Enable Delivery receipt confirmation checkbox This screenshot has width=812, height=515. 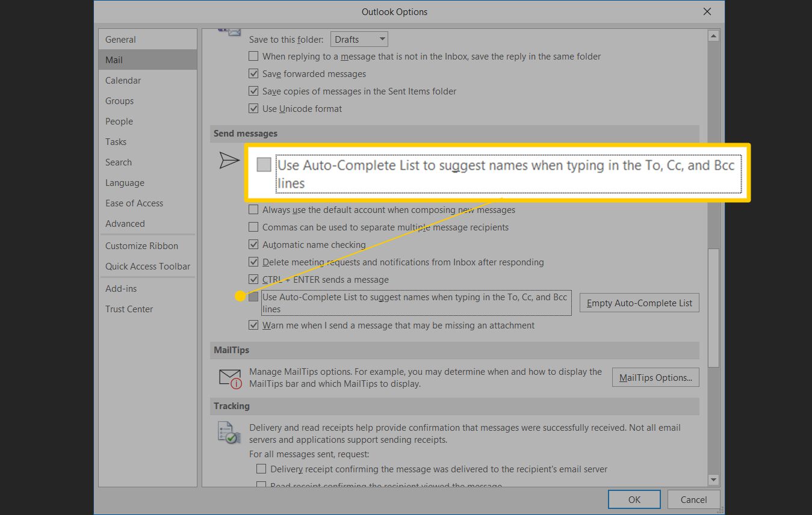coord(261,469)
